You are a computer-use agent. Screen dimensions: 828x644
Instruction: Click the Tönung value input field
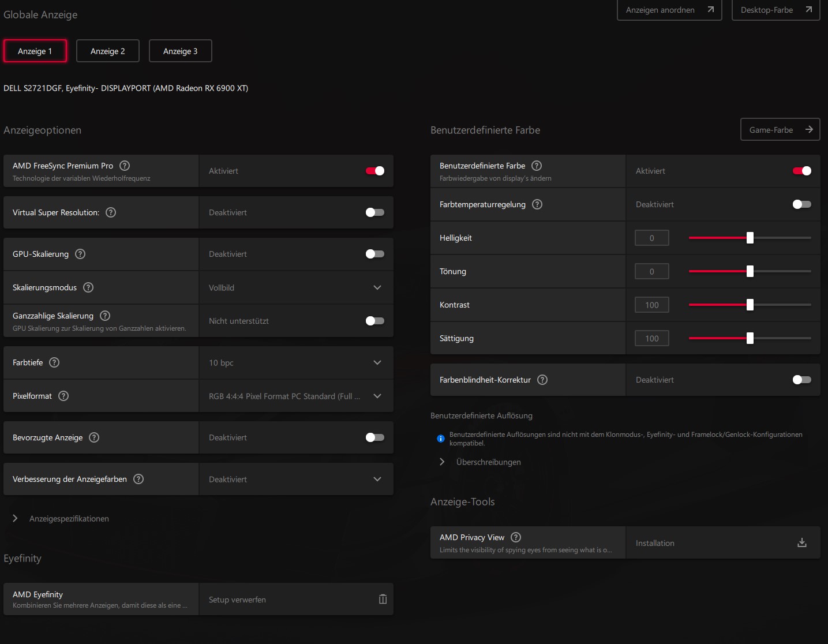click(x=652, y=271)
